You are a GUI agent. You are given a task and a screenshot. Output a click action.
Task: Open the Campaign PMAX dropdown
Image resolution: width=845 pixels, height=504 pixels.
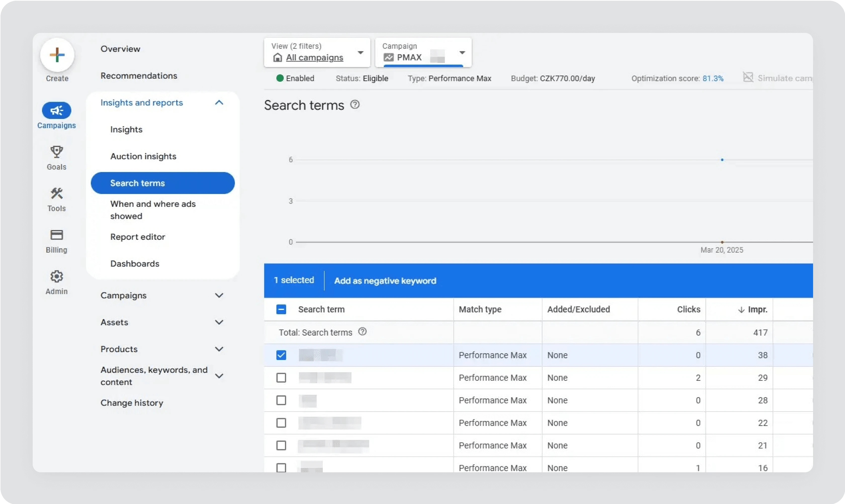pyautogui.click(x=462, y=53)
